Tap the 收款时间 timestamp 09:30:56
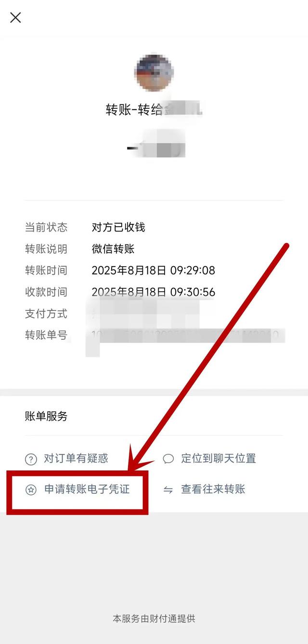Viewport: 308px width, 644px height. [154, 292]
